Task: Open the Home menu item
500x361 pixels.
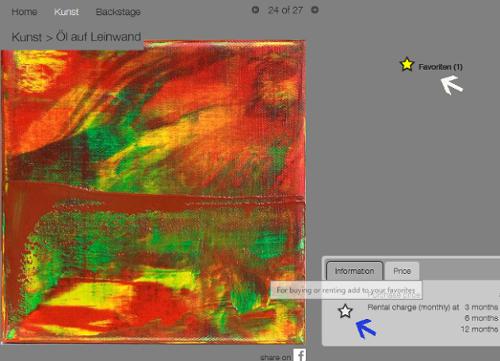Action: tap(24, 12)
